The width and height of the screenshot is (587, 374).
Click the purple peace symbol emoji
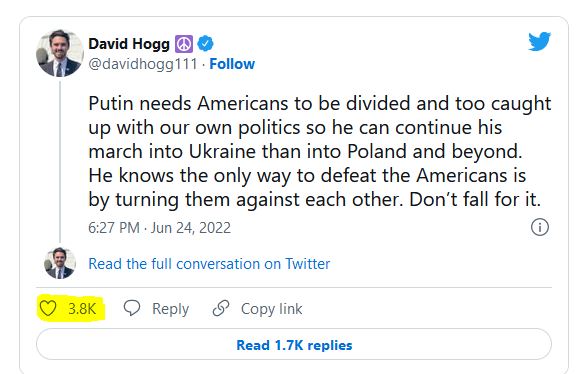(x=184, y=44)
